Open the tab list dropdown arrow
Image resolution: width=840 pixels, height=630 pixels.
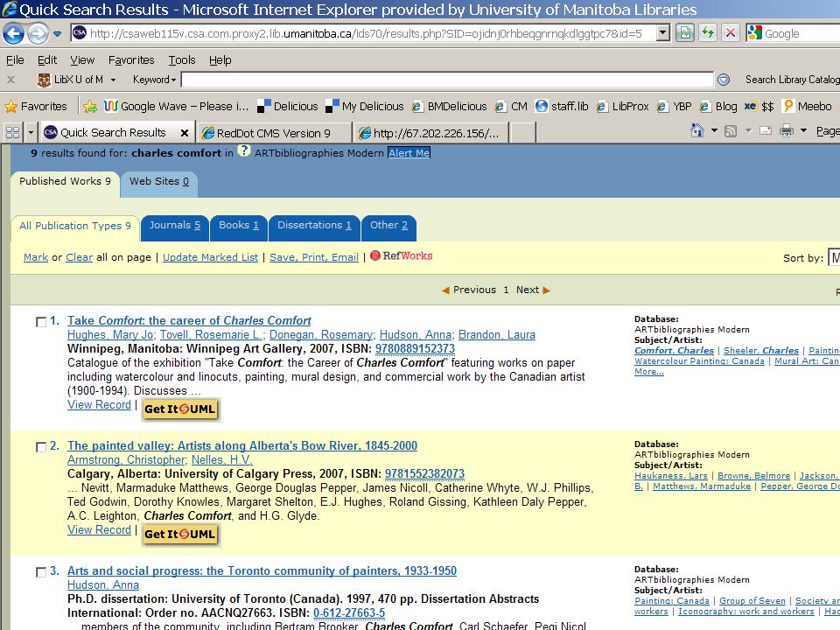pyautogui.click(x=31, y=132)
